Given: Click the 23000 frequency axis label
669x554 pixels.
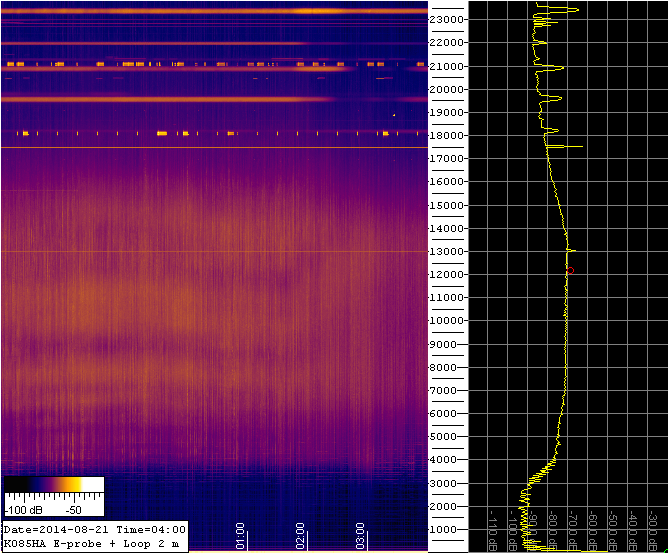Looking at the screenshot, I should pos(447,20).
